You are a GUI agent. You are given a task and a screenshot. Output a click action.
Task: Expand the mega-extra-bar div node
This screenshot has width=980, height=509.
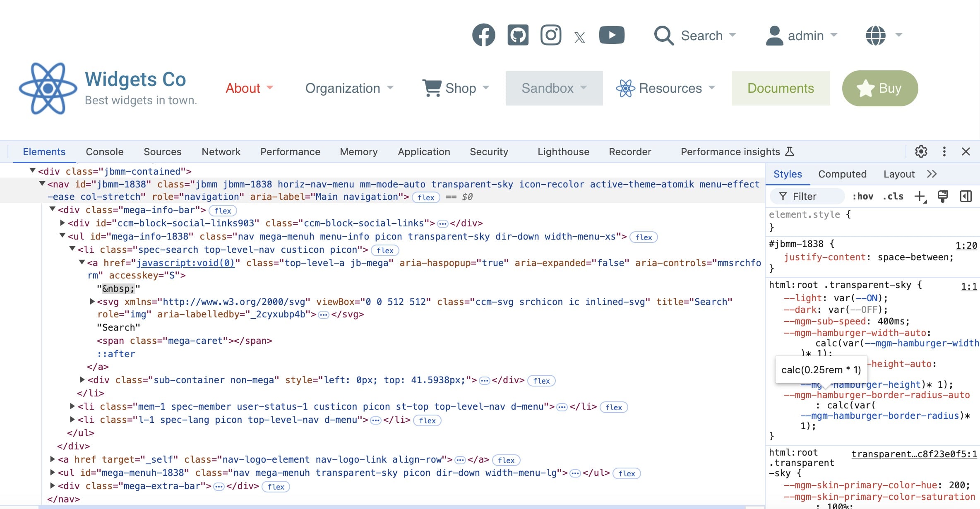(x=53, y=485)
